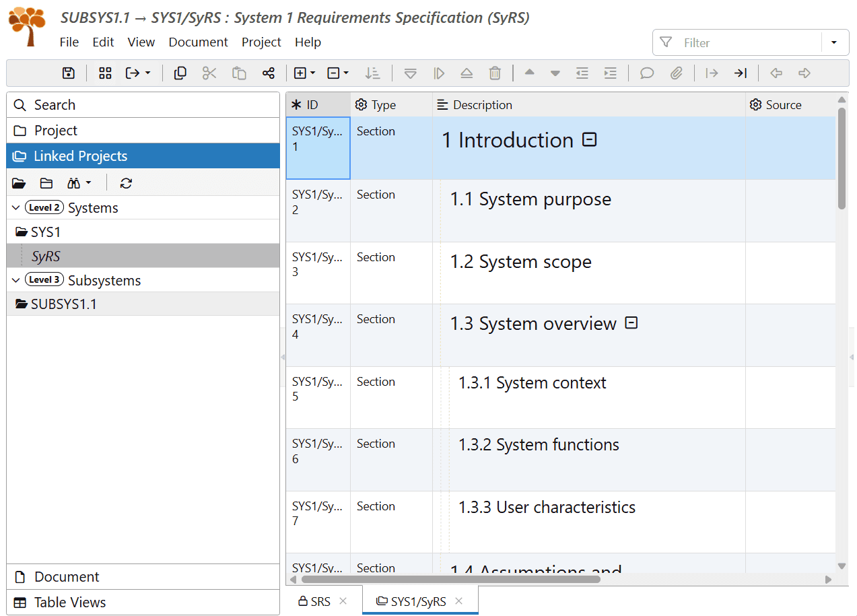
Task: Open the Help menu
Action: click(308, 42)
